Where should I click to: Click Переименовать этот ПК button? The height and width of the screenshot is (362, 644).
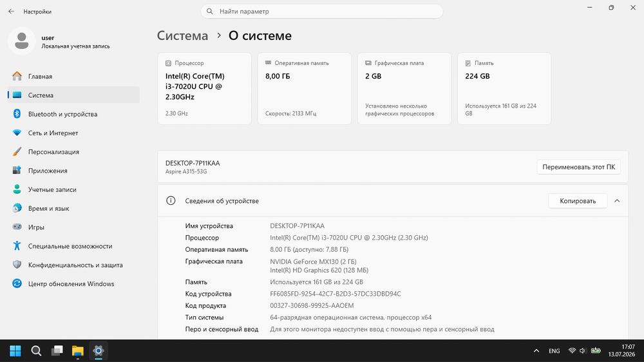pos(578,167)
